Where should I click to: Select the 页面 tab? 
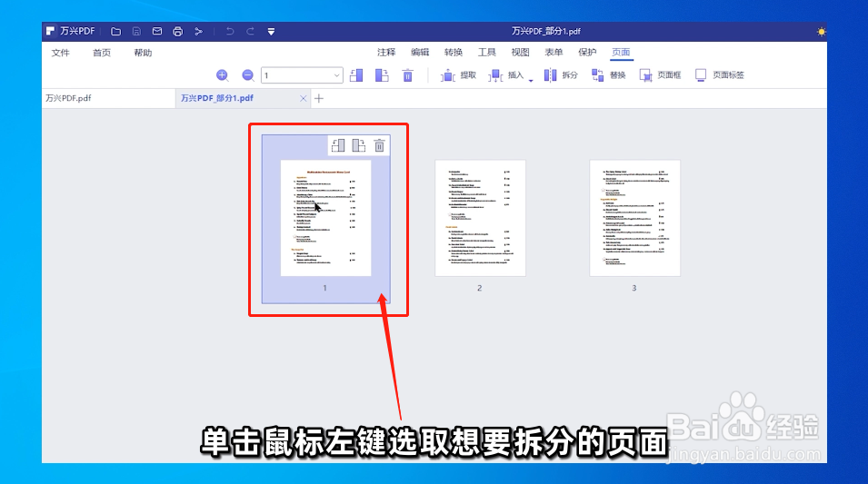click(x=621, y=53)
